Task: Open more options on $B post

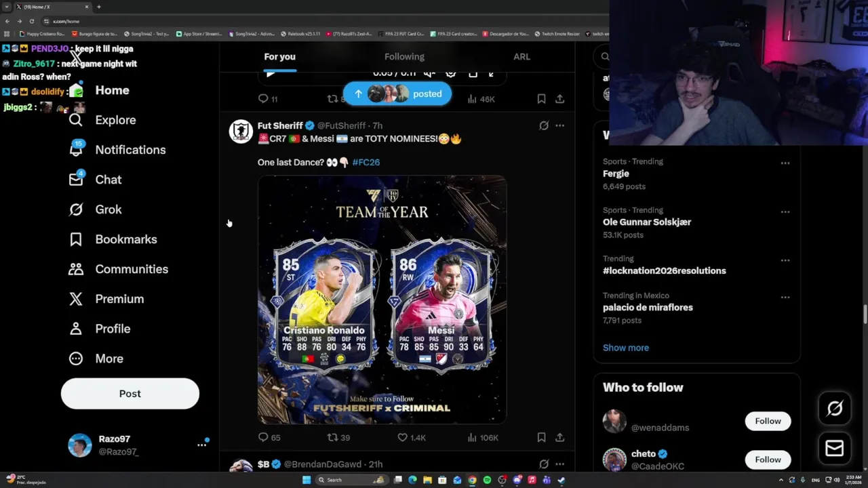Action: pyautogui.click(x=559, y=464)
